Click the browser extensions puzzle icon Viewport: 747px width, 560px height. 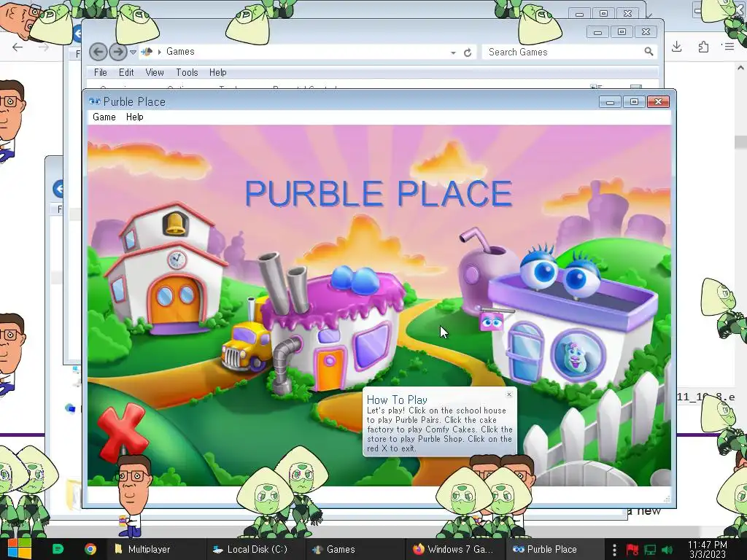tap(703, 47)
